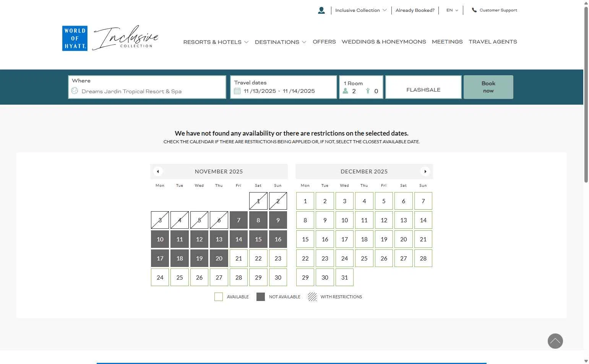Go to Meetings page
This screenshot has height=364, width=589.
click(447, 42)
